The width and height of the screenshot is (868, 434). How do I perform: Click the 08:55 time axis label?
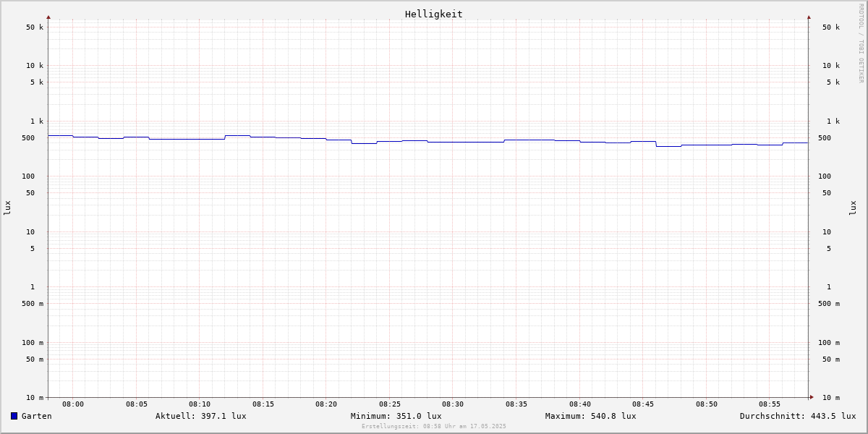coord(770,404)
